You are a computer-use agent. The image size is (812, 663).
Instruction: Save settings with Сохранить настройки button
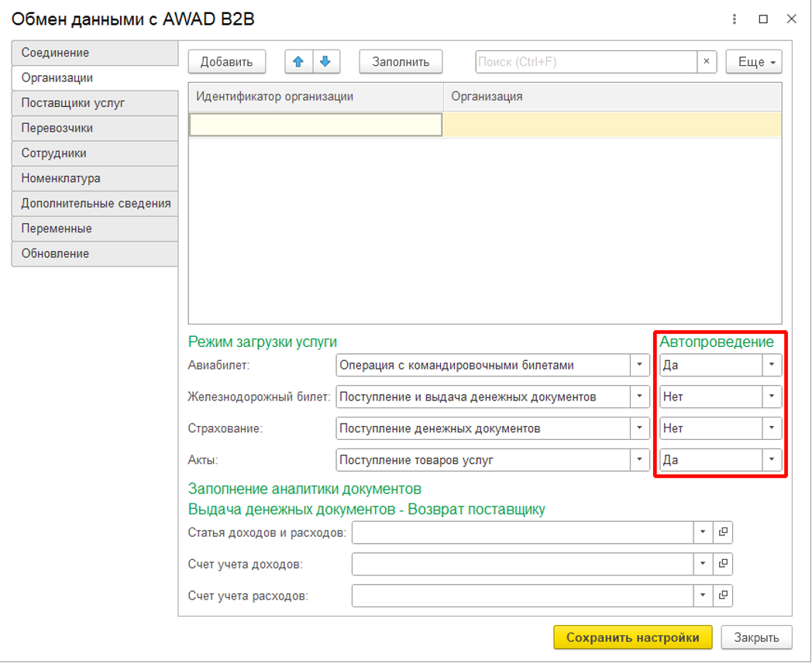pyautogui.click(x=632, y=637)
